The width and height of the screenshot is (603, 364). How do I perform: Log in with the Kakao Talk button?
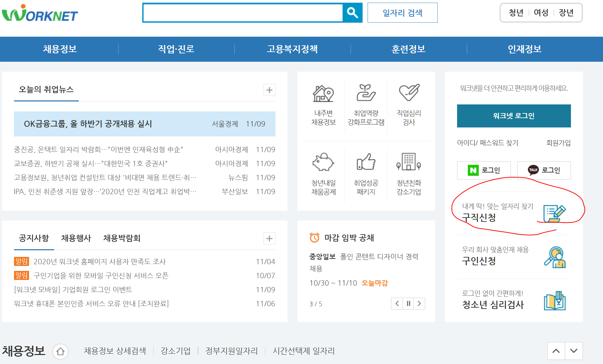pyautogui.click(x=544, y=170)
